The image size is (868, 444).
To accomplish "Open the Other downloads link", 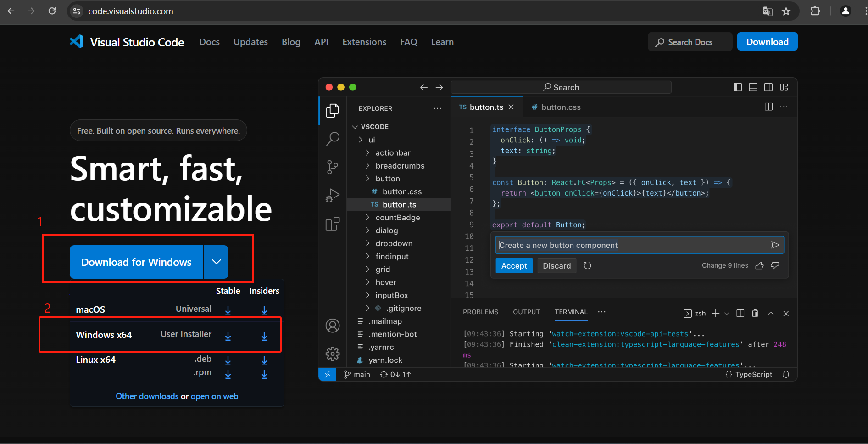I will [x=147, y=396].
